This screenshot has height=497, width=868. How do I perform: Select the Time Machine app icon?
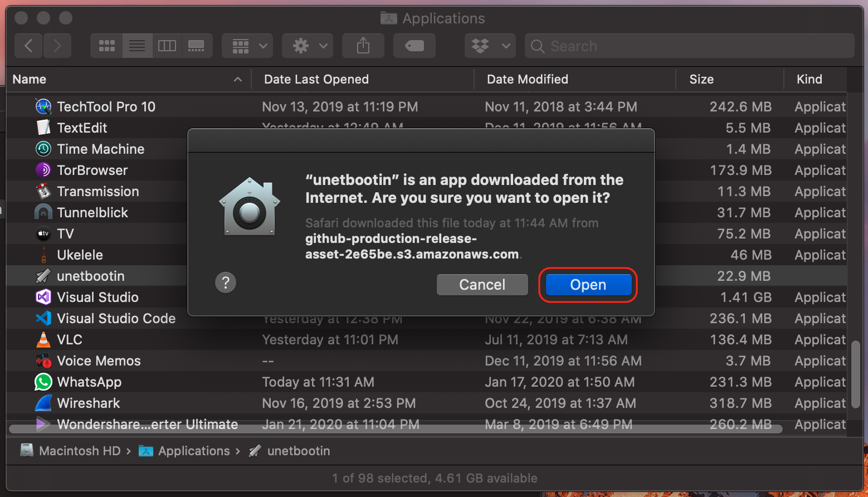pyautogui.click(x=43, y=149)
